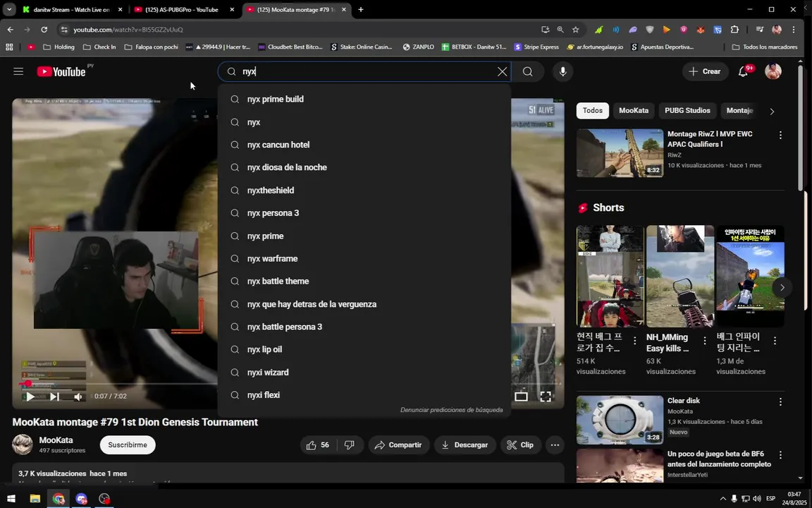The height and width of the screenshot is (508, 812).
Task: Open options for BF6 beta video
Action: 780,454
